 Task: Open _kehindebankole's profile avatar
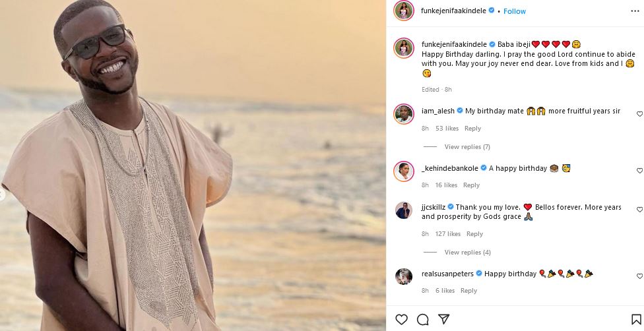404,170
